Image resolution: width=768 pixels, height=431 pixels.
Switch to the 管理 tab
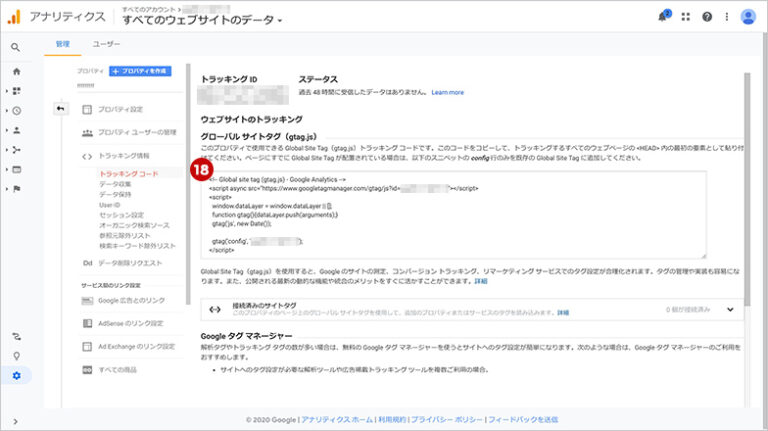click(63, 44)
